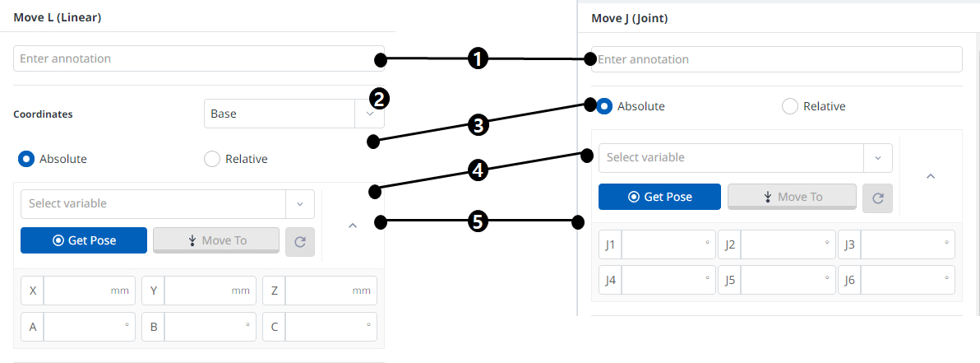
Task: Collapse the Move L pose section chevron
Action: [x=353, y=225]
